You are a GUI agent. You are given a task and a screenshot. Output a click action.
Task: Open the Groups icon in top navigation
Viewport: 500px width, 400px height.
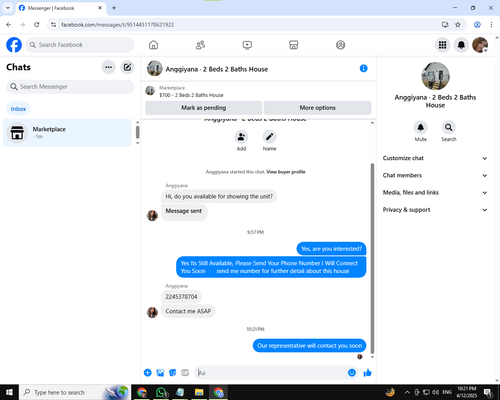click(340, 45)
